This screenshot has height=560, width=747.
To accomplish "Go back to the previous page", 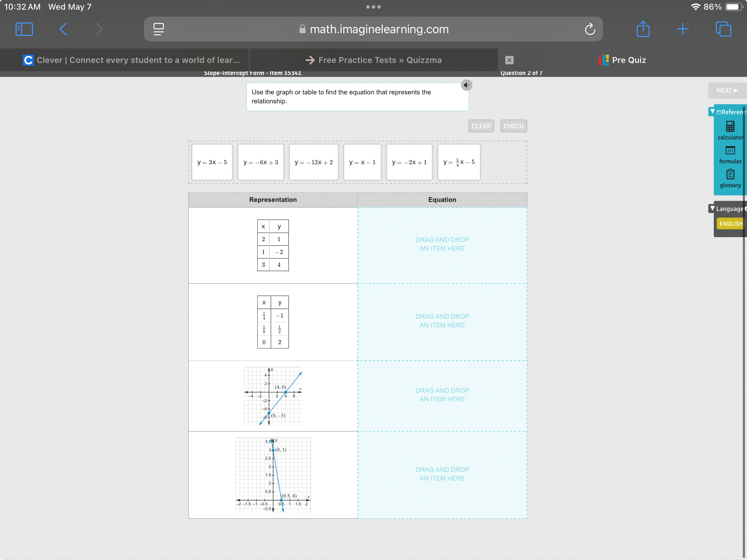I will (x=63, y=29).
